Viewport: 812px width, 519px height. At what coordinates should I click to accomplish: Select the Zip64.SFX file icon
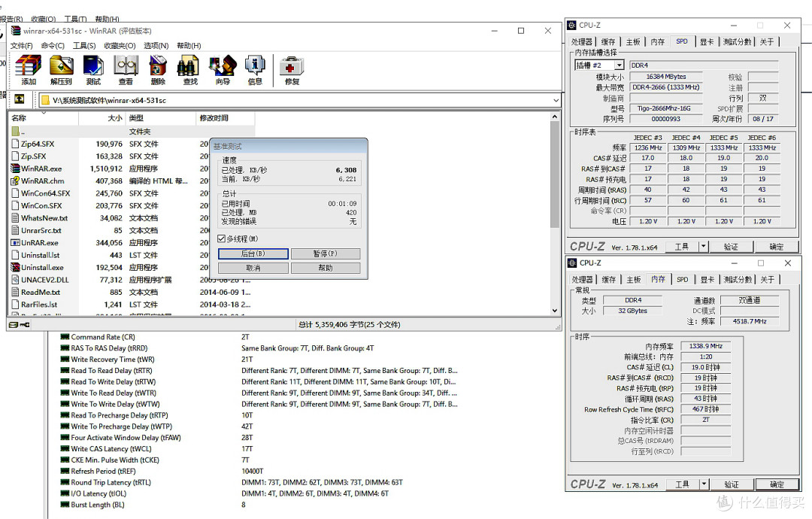pos(16,144)
